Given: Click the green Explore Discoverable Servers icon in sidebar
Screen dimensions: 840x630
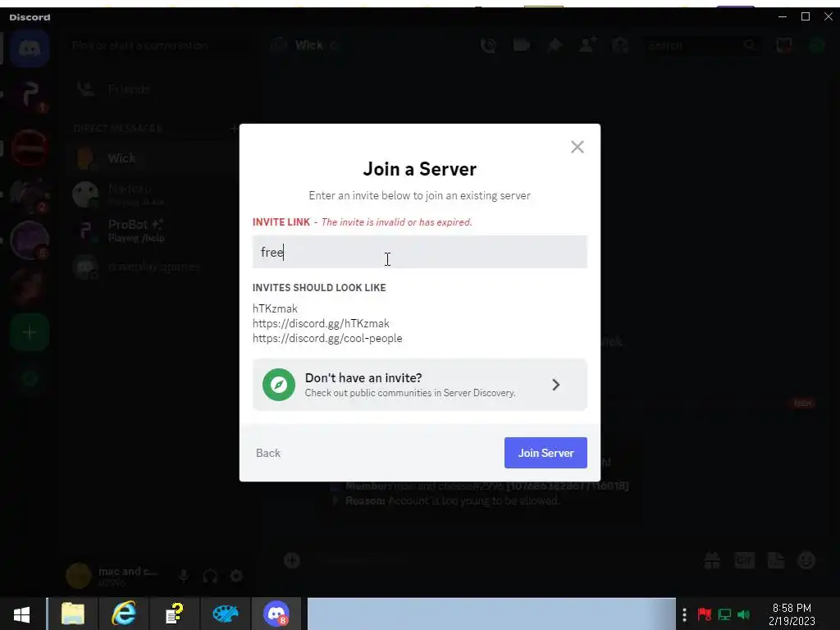Looking at the screenshot, I should tap(30, 379).
